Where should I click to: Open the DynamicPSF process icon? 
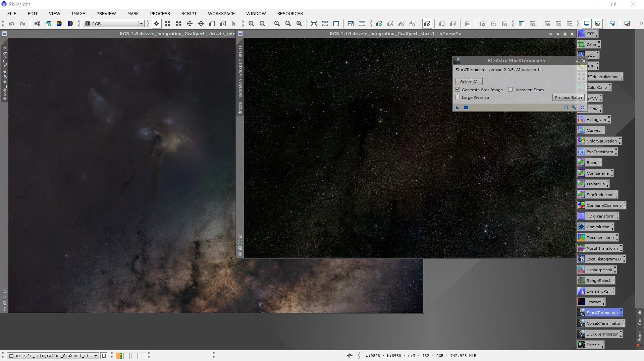pyautogui.click(x=596, y=291)
